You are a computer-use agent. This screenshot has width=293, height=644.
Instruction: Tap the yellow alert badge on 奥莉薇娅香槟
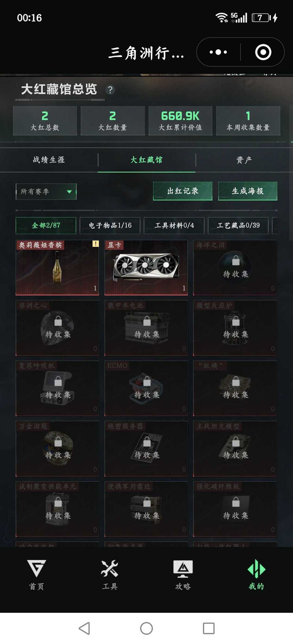tap(95, 243)
